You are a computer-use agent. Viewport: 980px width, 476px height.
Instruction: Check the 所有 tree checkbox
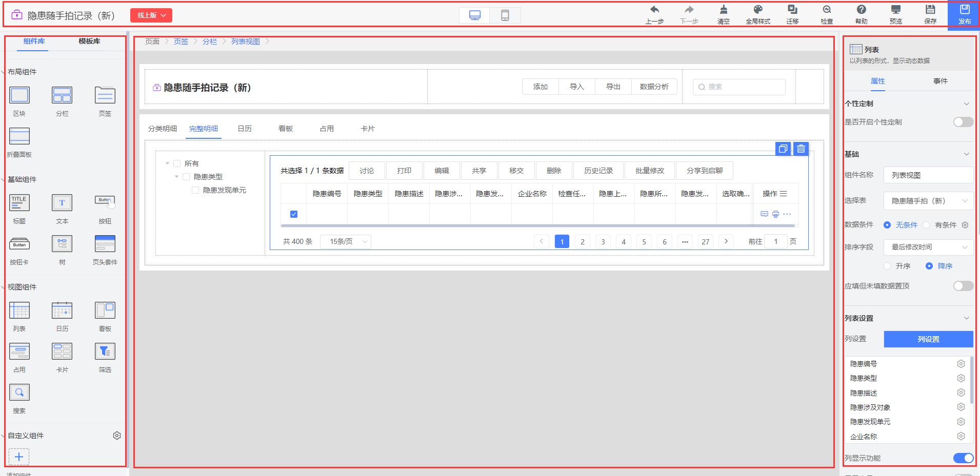[177, 163]
